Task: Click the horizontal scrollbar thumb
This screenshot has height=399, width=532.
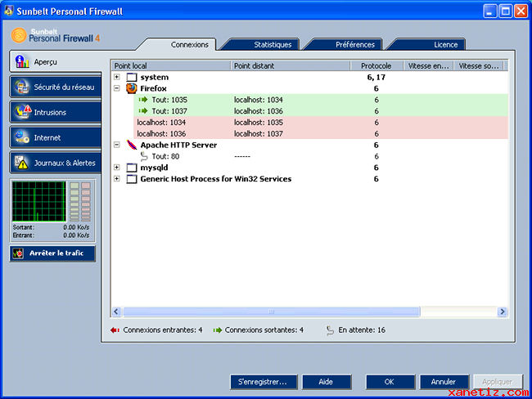Action: 272,312
